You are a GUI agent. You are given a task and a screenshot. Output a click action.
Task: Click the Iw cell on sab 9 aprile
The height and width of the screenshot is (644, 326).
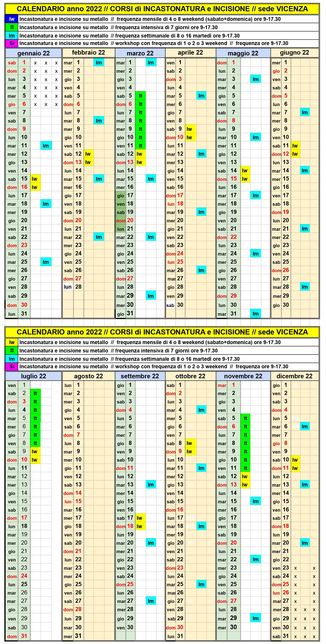pyautogui.click(x=191, y=129)
